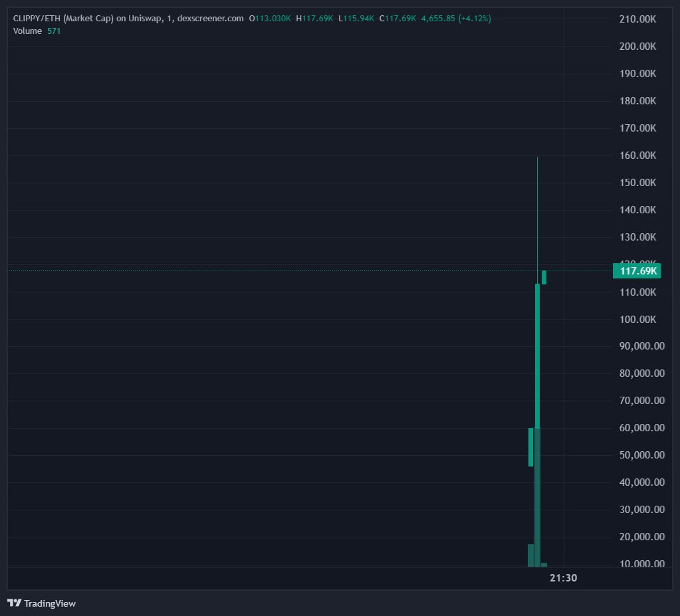Click the 10,000.00 price axis label
The image size is (680, 616).
pyautogui.click(x=641, y=564)
